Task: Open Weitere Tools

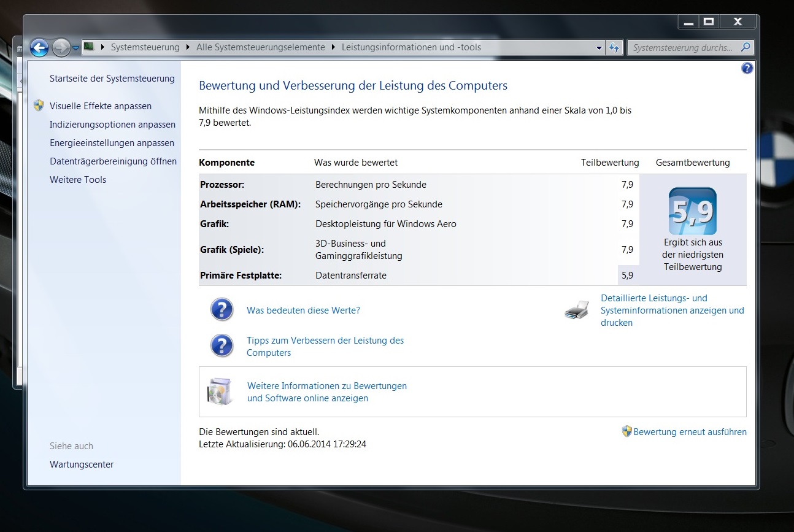Action: (x=78, y=180)
